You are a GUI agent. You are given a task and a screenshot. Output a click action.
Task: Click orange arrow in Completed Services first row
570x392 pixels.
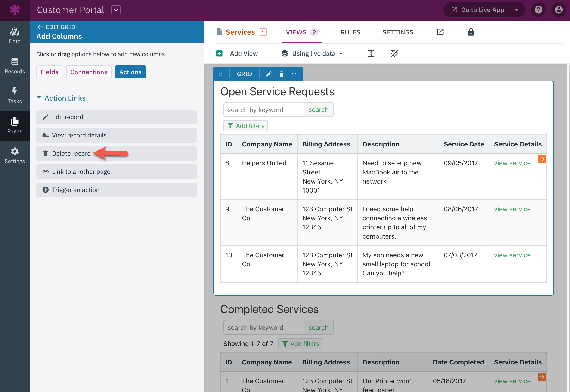[542, 377]
